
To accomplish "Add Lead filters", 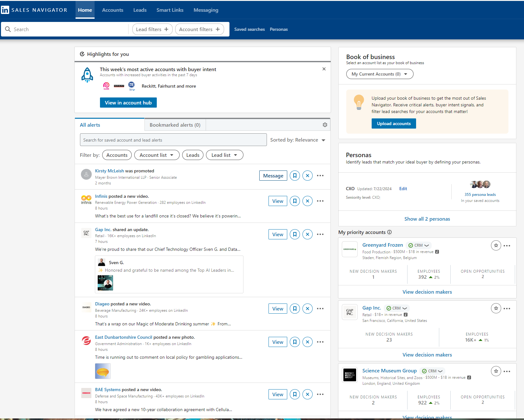I will point(152,29).
